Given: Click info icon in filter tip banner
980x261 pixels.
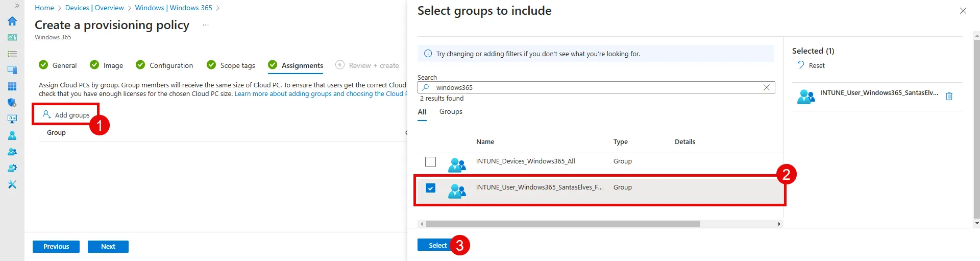Looking at the screenshot, I should coord(428,54).
